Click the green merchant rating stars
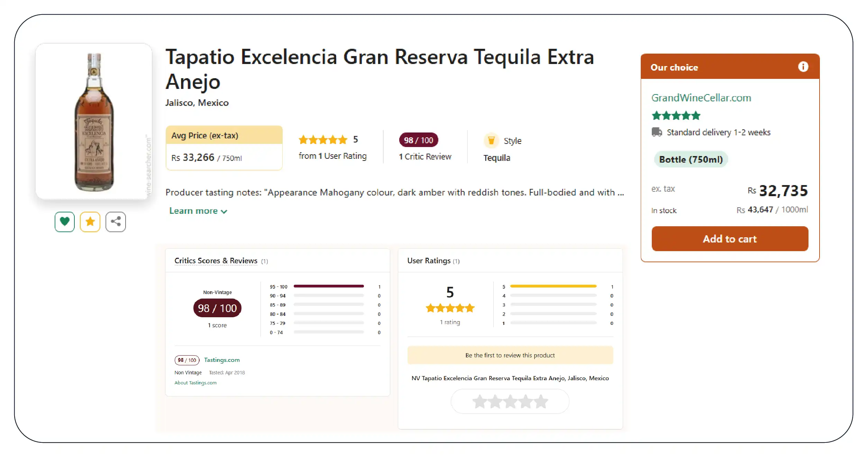Image resolution: width=868 pixels, height=457 pixels. point(676,116)
